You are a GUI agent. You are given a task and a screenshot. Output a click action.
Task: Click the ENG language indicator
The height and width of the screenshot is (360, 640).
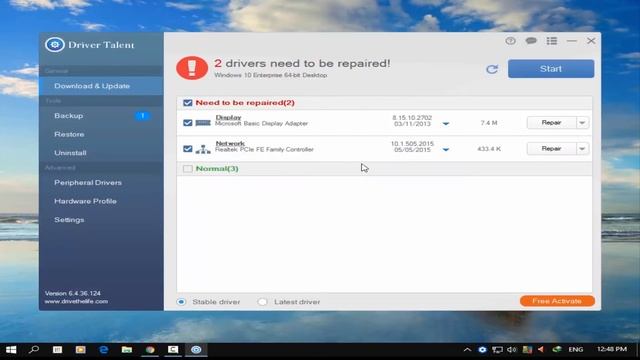tap(576, 350)
